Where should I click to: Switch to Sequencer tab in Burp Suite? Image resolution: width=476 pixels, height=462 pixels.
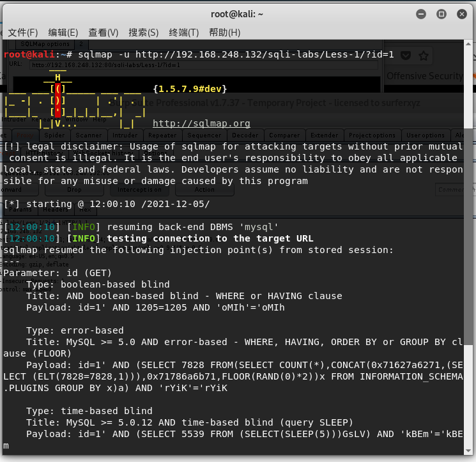204,135
